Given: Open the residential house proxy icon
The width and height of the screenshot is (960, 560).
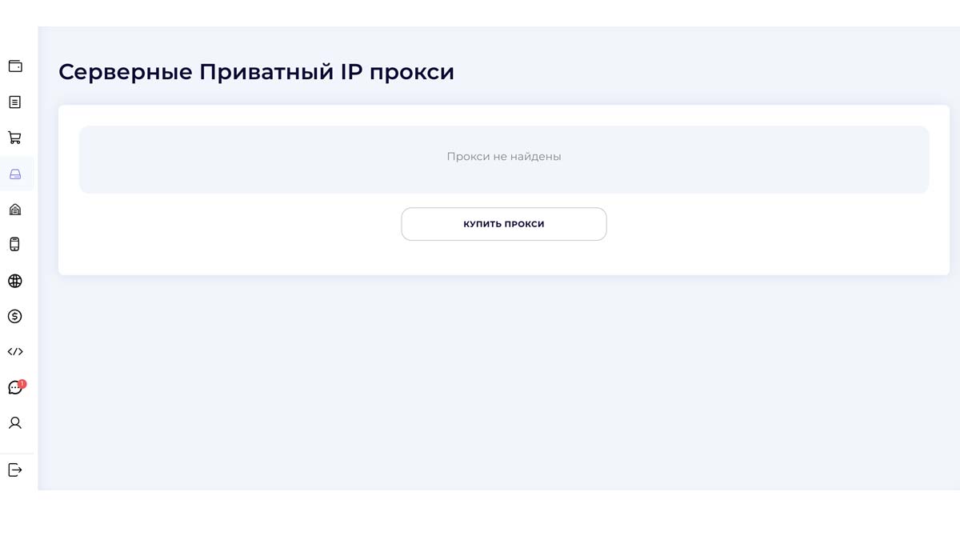Looking at the screenshot, I should [x=15, y=210].
